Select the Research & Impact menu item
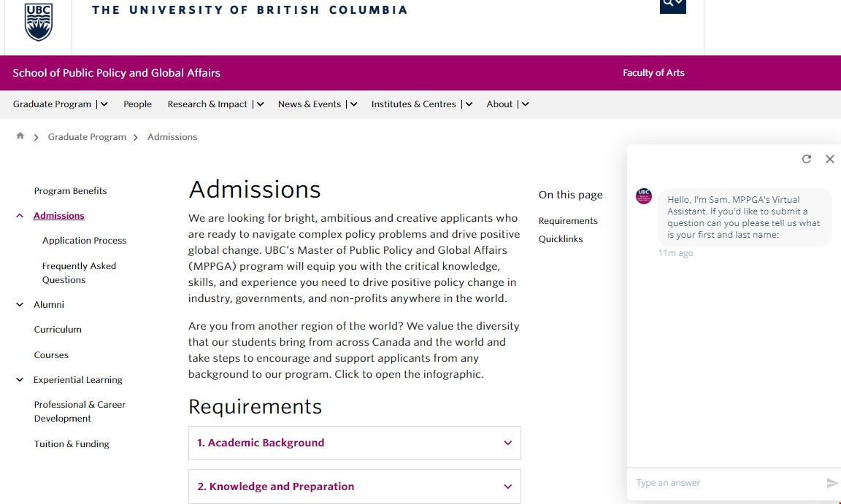841x504 pixels. tap(210, 104)
